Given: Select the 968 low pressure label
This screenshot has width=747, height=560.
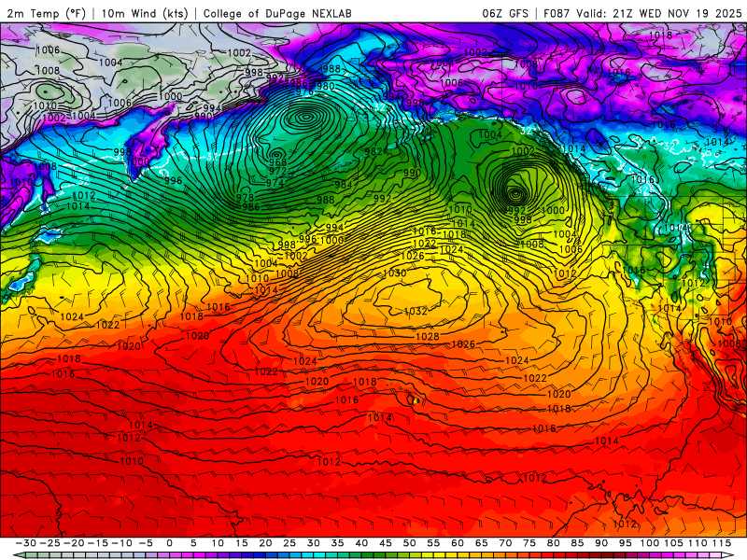Looking at the screenshot, I should click(277, 162).
